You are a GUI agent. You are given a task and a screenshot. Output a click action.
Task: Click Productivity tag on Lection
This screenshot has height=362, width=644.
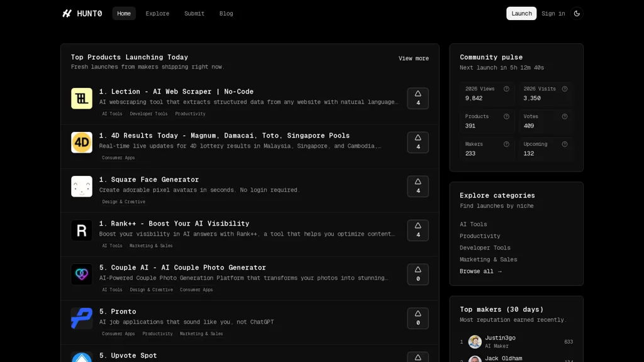(x=190, y=114)
